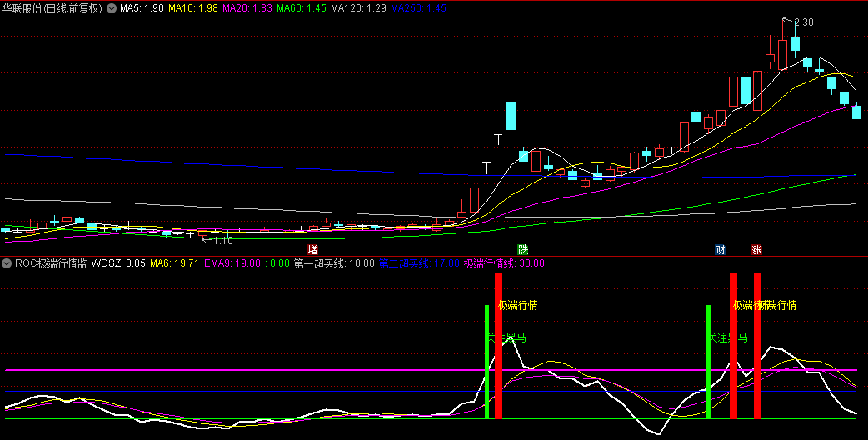
Task: Select the 第二超买线: 17.00 label
Action: point(419,262)
